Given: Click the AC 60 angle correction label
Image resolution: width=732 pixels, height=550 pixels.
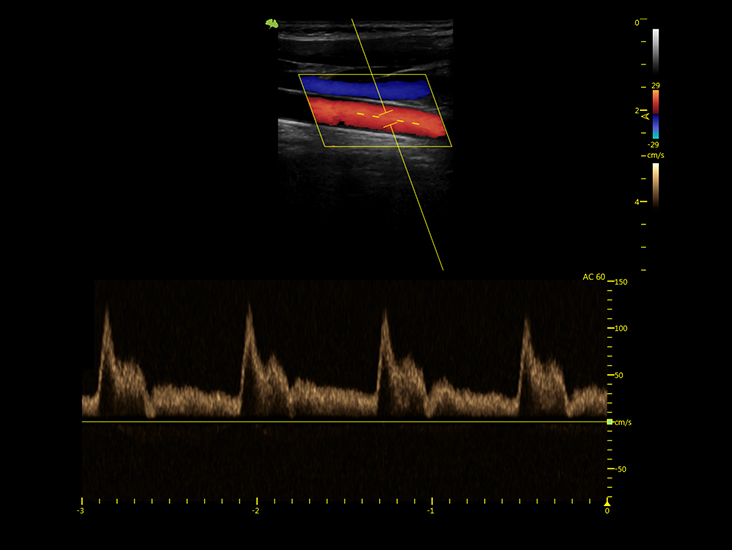Looking at the screenshot, I should pos(593,277).
